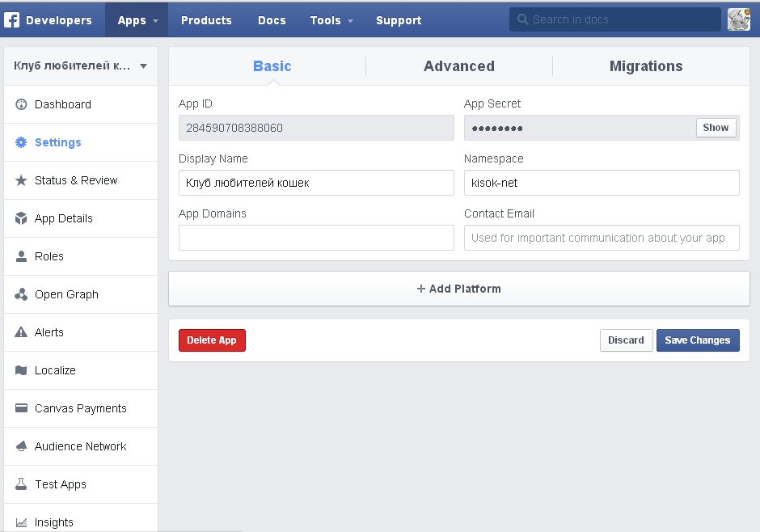Expand the Tools dropdown menu
The width and height of the screenshot is (760, 532).
[x=331, y=20]
